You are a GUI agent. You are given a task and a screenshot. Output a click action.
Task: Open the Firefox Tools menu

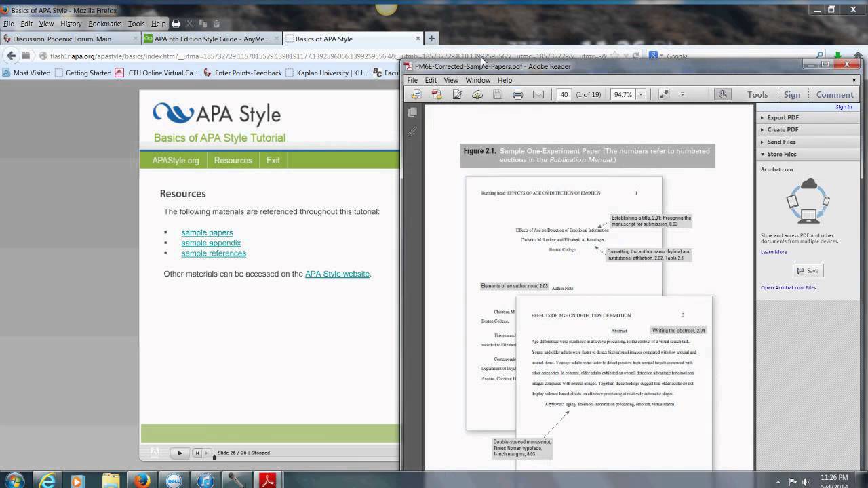coord(136,24)
